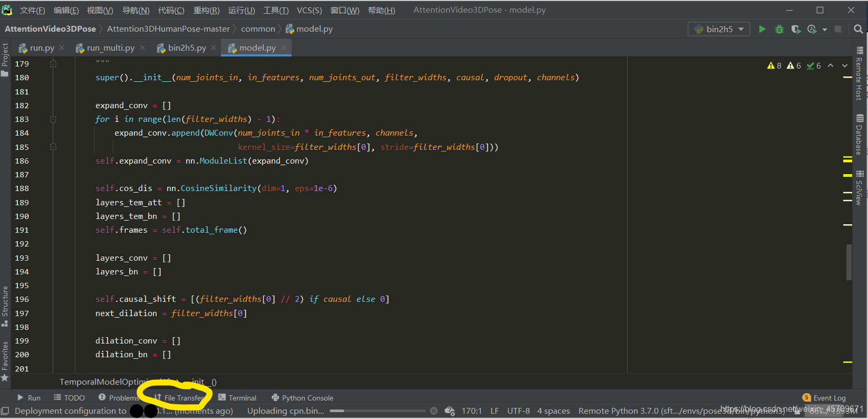Open the VCS(S) menu
Image resolution: width=868 pixels, height=419 pixels.
(x=309, y=10)
